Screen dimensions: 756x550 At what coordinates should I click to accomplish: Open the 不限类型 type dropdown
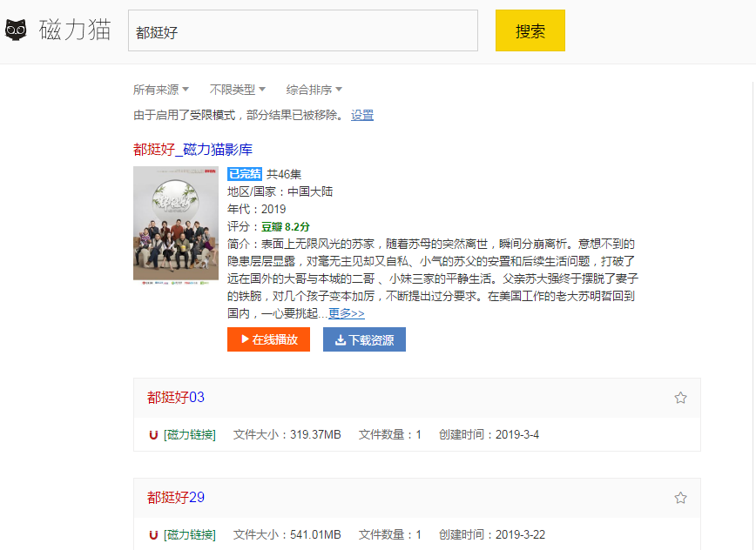(238, 90)
